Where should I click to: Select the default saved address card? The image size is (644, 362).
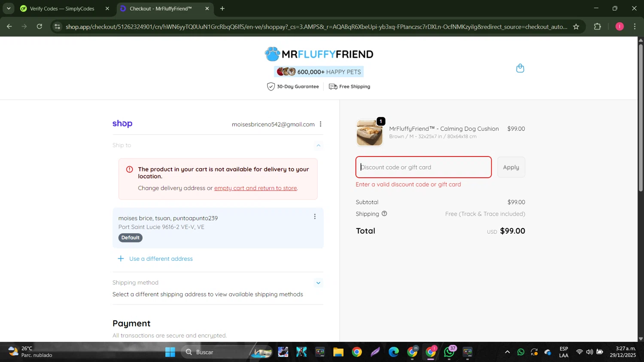pos(218,228)
